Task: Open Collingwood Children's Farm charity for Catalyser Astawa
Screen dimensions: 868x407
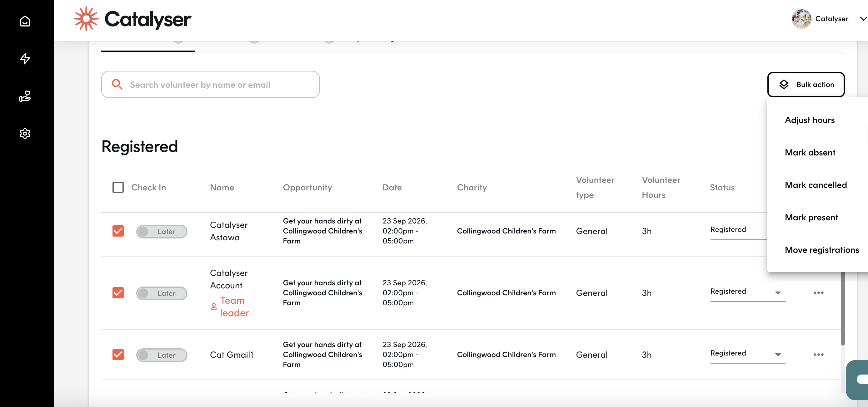Action: click(506, 231)
